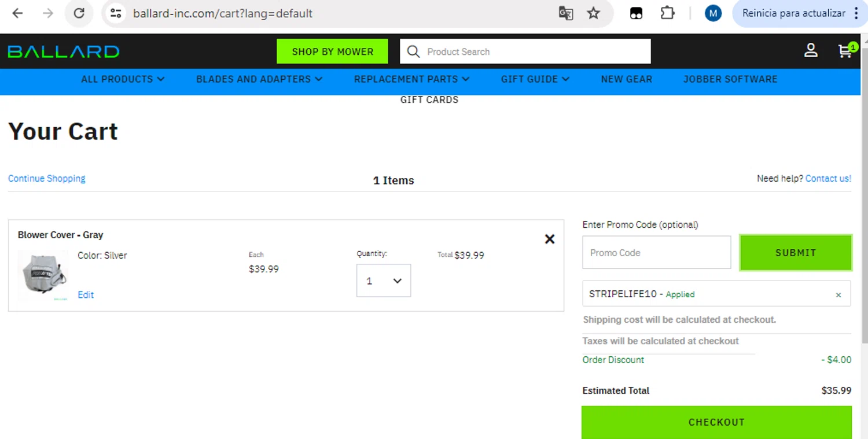
Task: Reload the current page
Action: 79,13
